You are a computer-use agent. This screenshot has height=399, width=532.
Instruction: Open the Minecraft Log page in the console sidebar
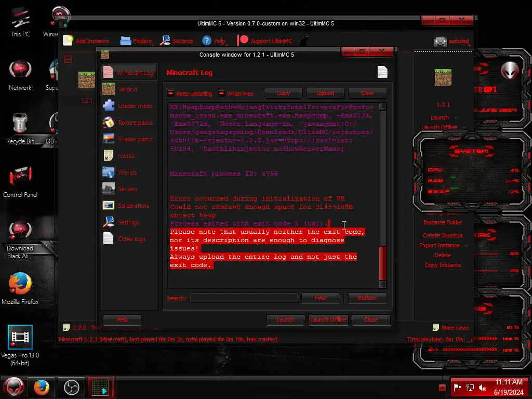[x=129, y=72]
